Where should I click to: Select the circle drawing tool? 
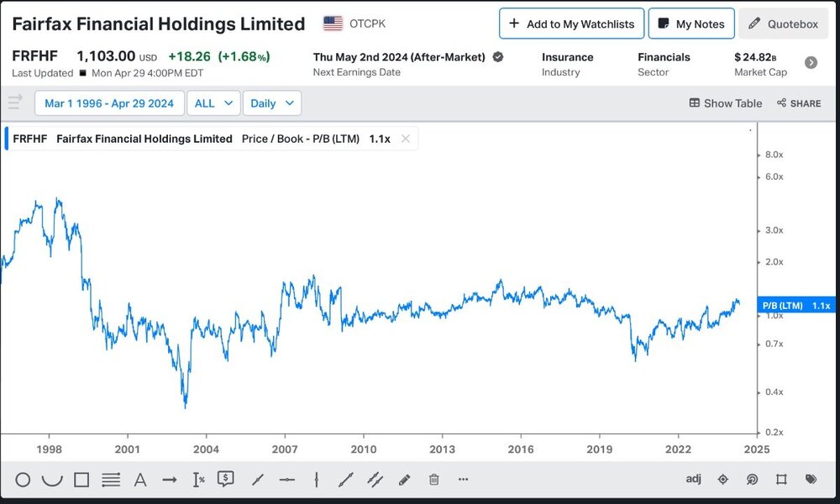point(23,480)
